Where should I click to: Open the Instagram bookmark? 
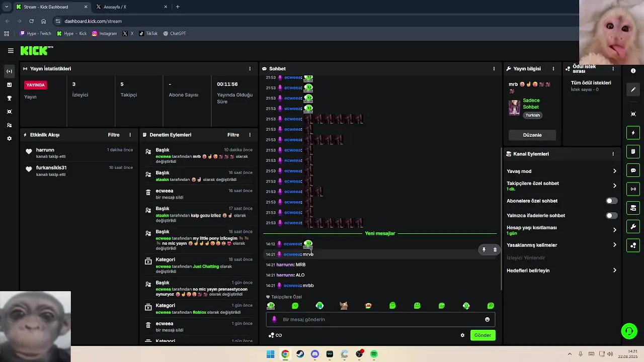(x=104, y=34)
